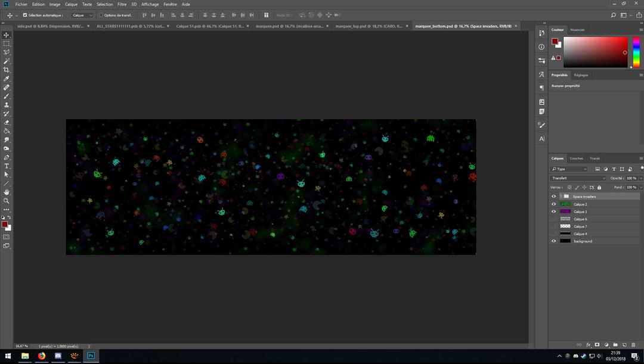Open the Affichage menu
644x364 pixels.
150,4
